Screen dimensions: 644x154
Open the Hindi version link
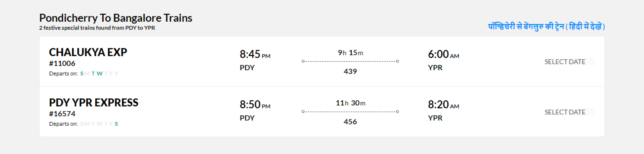(546, 26)
